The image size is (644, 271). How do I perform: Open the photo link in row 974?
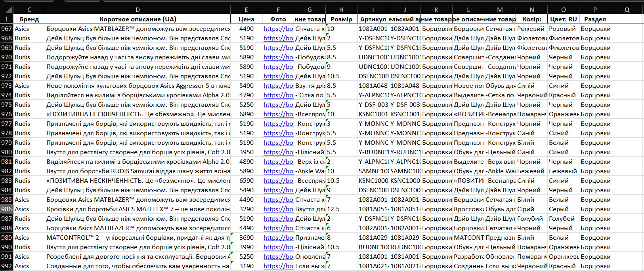(x=278, y=95)
